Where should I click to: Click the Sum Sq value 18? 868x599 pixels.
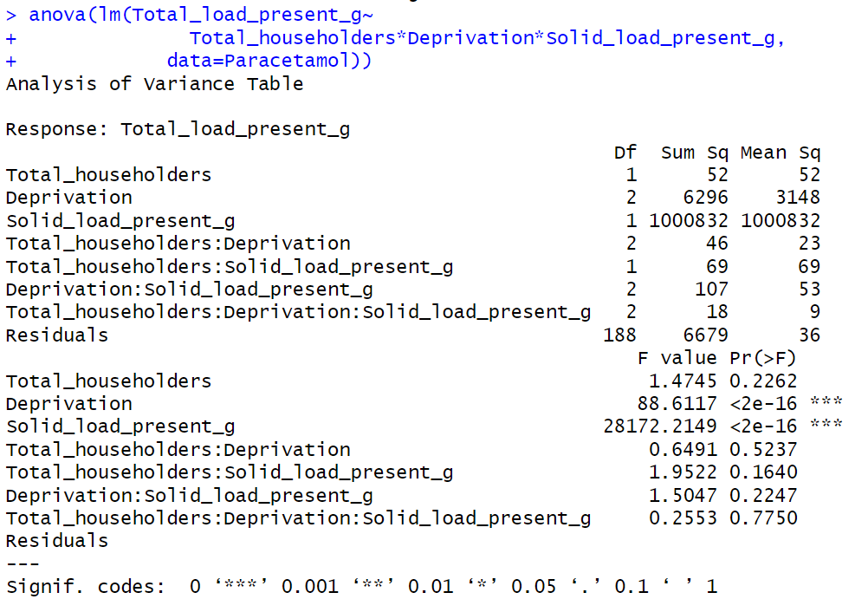(717, 312)
